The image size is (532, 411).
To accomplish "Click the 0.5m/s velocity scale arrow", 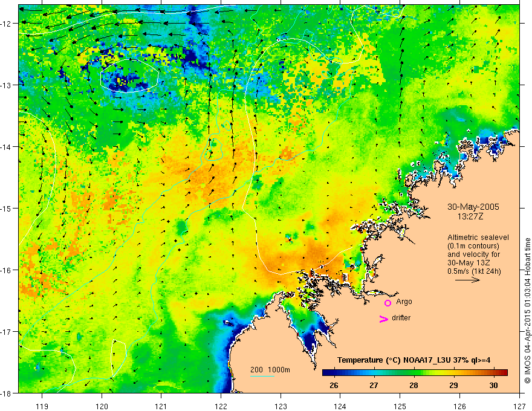I will click(467, 280).
